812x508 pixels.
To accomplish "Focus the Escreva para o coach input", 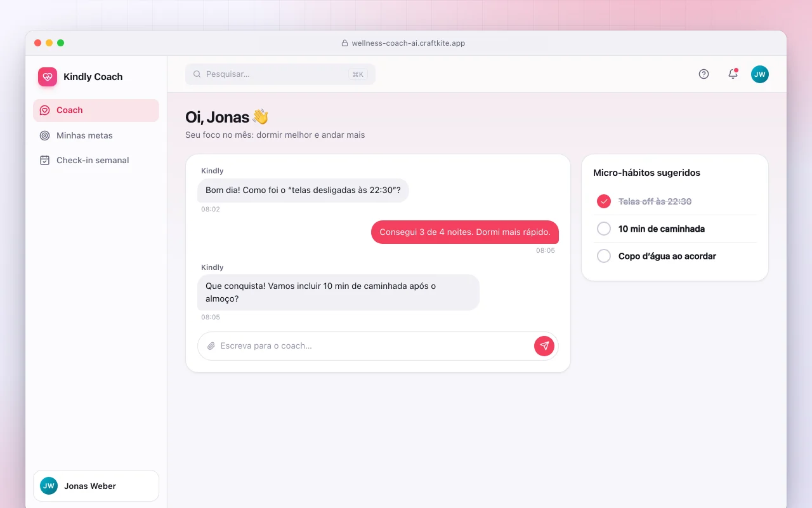I will [374, 346].
